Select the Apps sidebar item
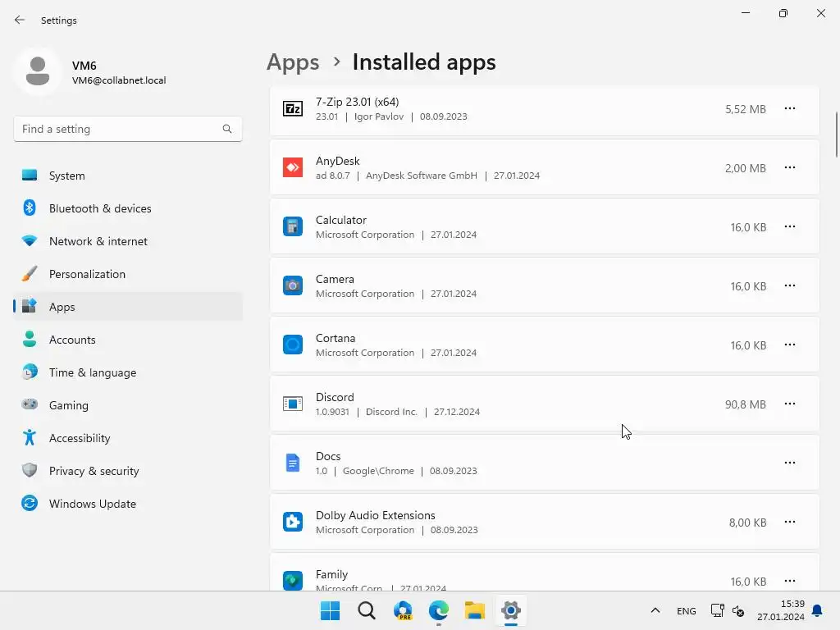Image resolution: width=840 pixels, height=630 pixels. tap(127, 307)
